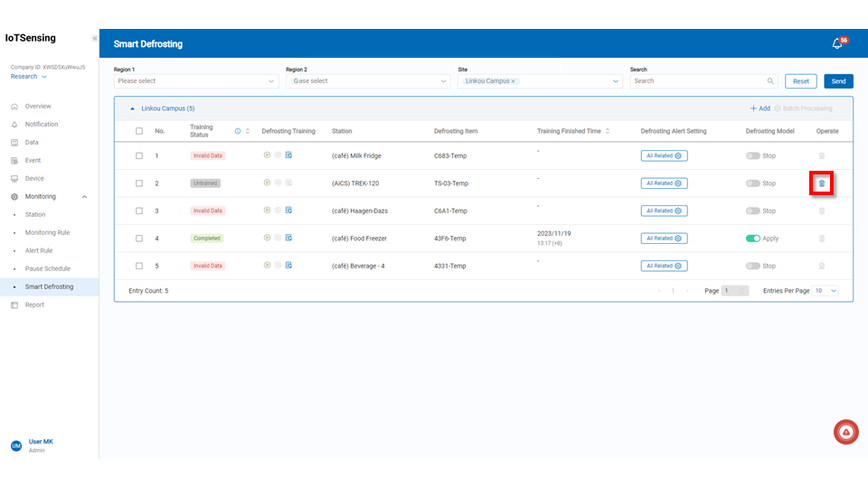Click the search magnifier icon
Viewport: 868px width, 488px height.
coord(770,81)
